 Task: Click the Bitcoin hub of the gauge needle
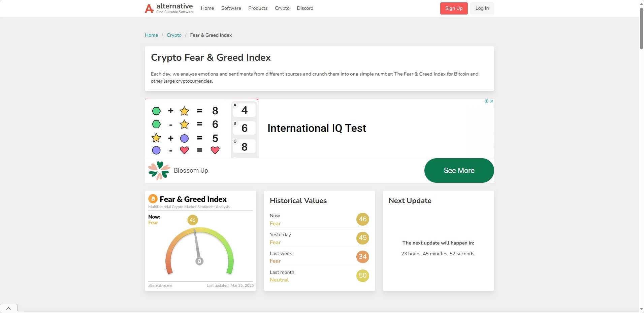tap(199, 261)
